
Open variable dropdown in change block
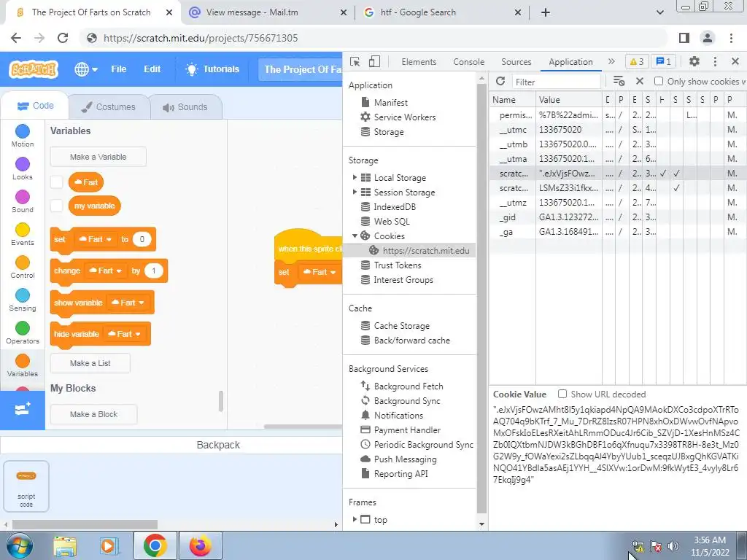106,271
